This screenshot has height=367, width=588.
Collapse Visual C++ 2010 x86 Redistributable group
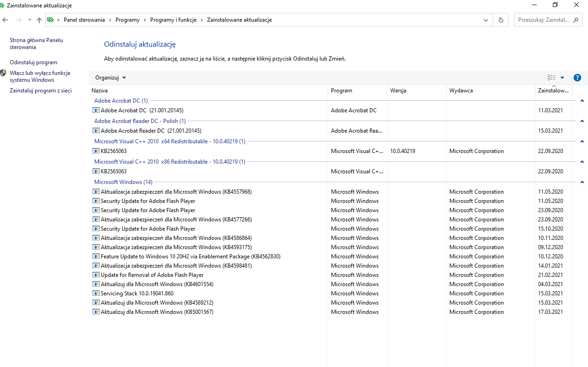[x=582, y=162]
